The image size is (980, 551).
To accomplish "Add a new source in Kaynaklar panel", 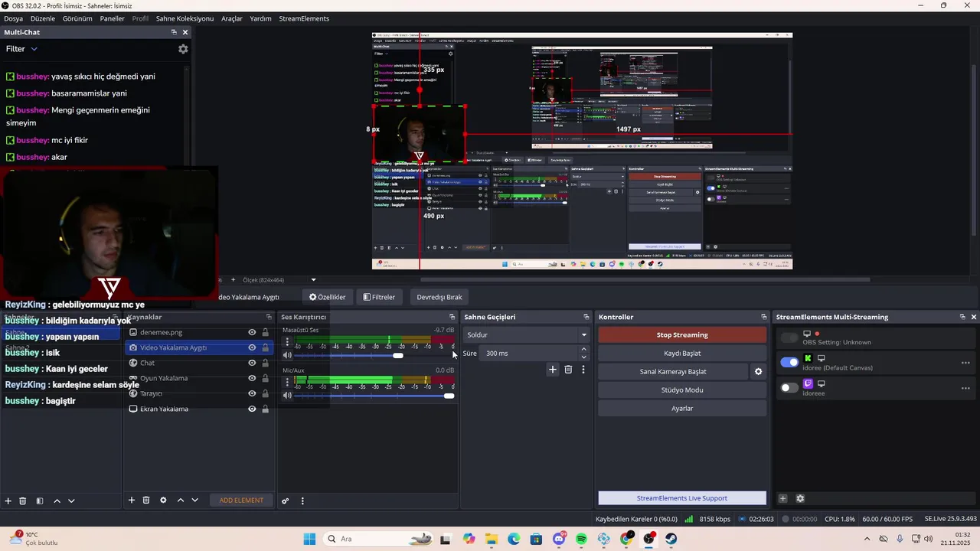I will click(132, 500).
